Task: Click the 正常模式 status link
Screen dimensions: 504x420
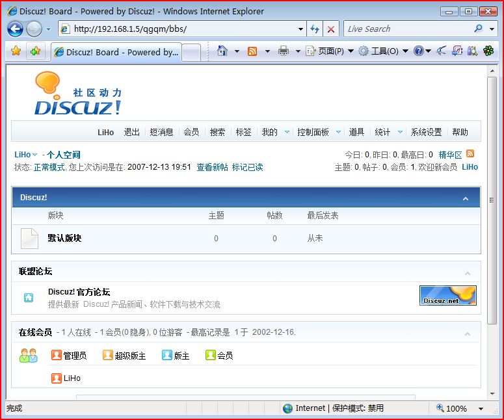Action: pyautogui.click(x=49, y=167)
